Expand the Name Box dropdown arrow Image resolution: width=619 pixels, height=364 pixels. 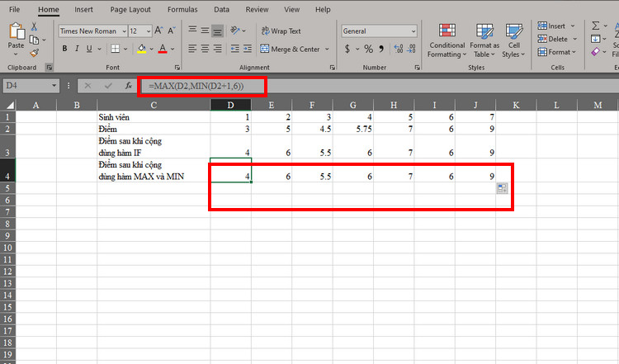(54, 85)
